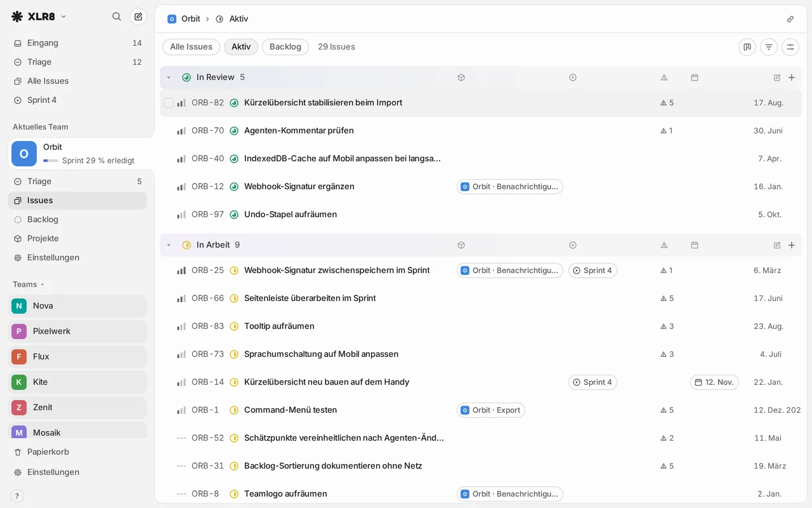The width and height of the screenshot is (812, 508).
Task: Open Eingang in sidebar
Action: coord(77,43)
